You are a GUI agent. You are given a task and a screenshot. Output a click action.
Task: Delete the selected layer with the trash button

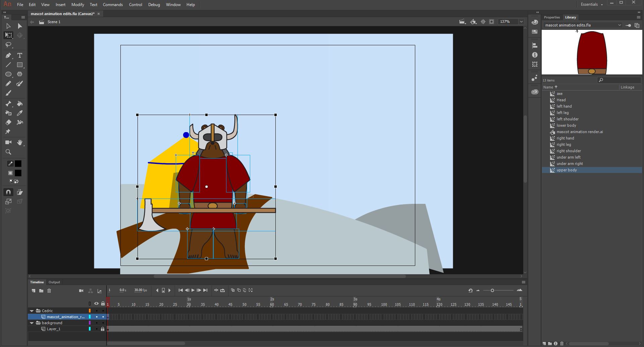tap(49, 291)
